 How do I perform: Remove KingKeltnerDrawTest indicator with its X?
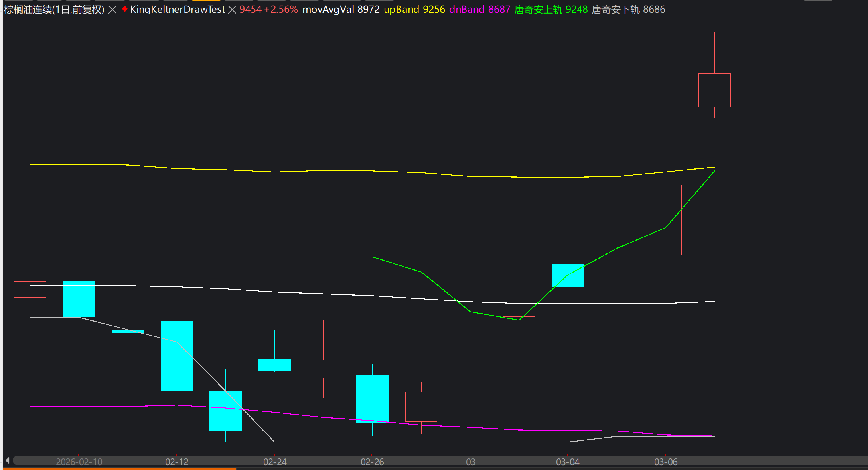click(232, 10)
